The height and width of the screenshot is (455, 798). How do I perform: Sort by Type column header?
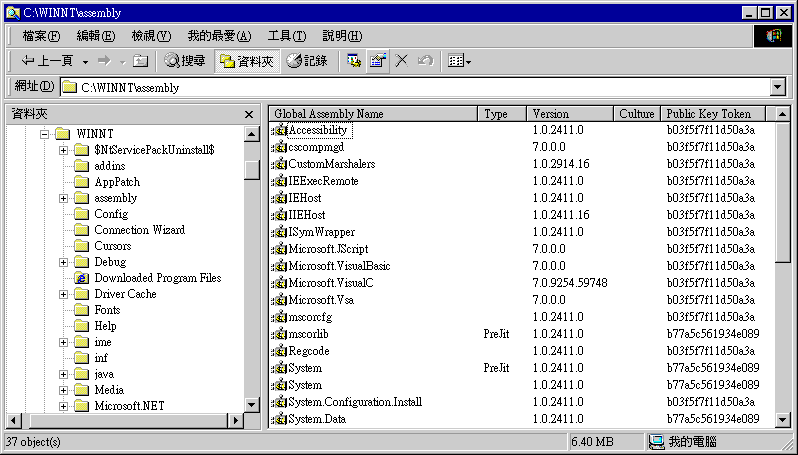click(502, 114)
